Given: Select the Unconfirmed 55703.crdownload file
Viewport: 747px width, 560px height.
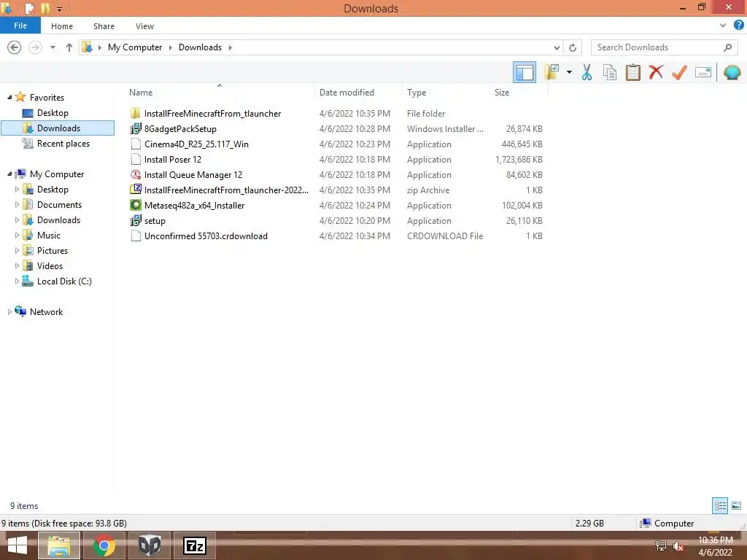Looking at the screenshot, I should click(206, 236).
